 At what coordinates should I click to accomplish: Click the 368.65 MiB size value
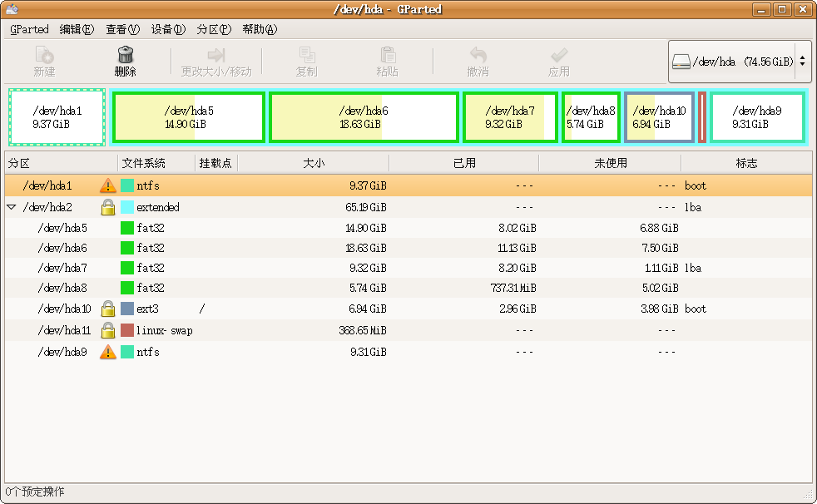click(x=363, y=330)
